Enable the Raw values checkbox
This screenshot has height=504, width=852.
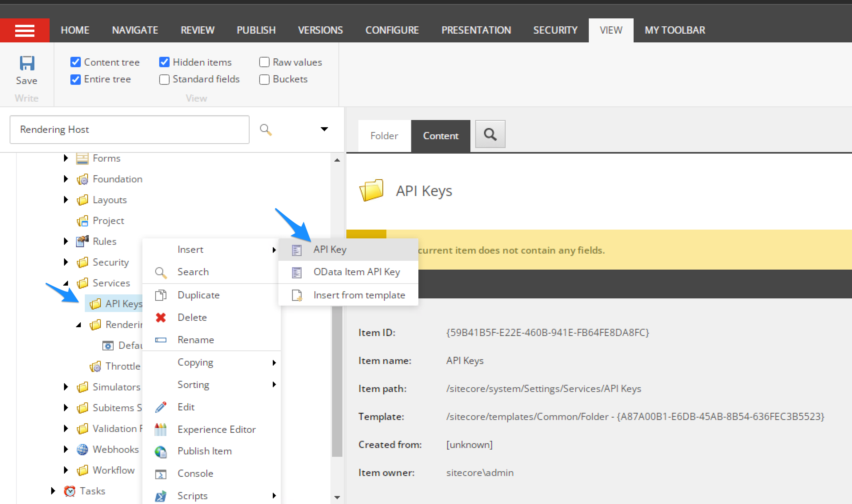click(264, 62)
